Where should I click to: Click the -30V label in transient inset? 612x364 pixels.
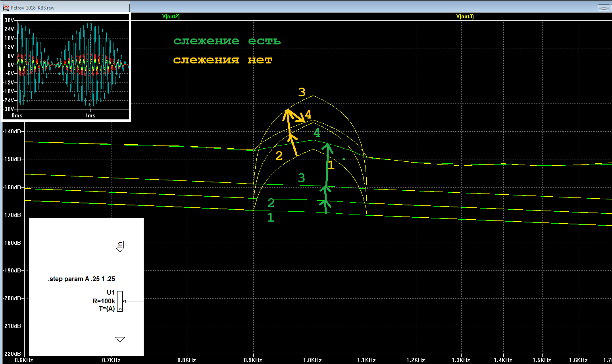[x=9, y=109]
